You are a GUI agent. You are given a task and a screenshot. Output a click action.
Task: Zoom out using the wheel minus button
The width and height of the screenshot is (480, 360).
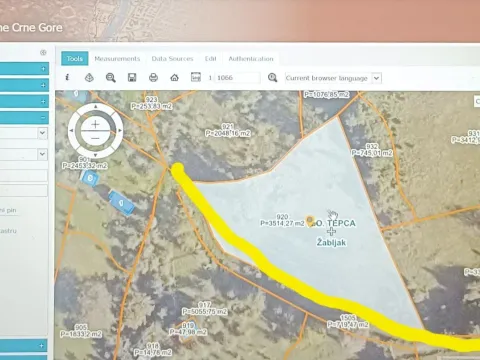[95, 138]
